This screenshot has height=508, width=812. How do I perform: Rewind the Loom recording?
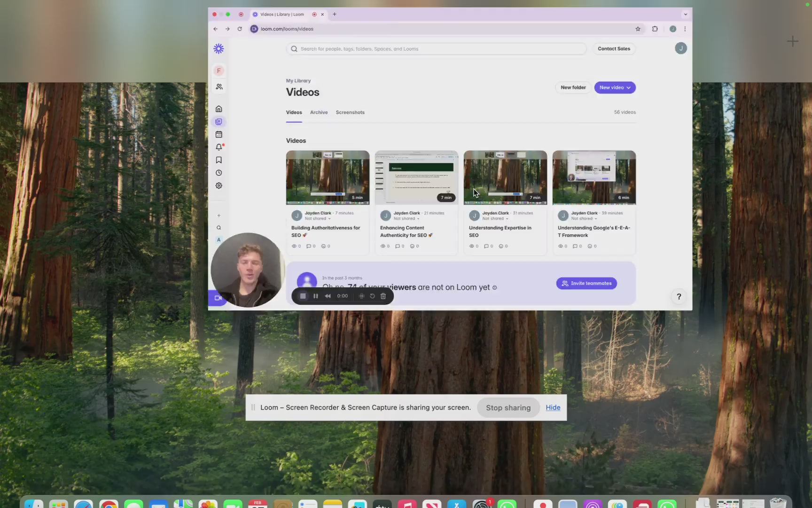(x=328, y=296)
